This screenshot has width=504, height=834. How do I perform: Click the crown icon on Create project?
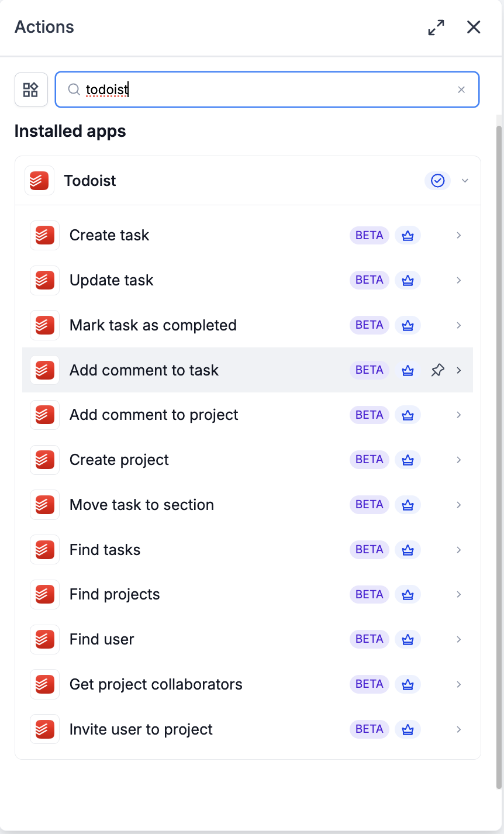pos(408,460)
